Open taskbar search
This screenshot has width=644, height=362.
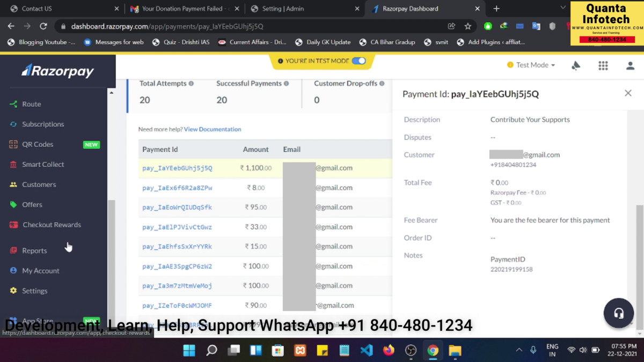212,350
